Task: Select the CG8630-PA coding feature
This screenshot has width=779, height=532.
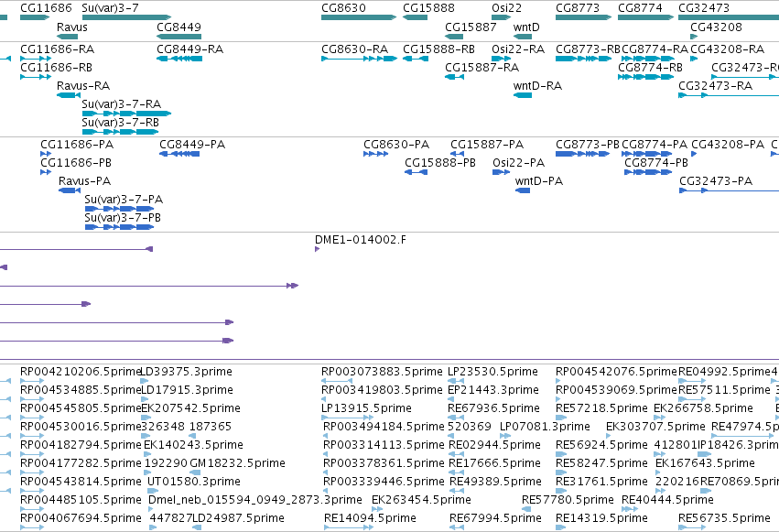Action: (376, 154)
